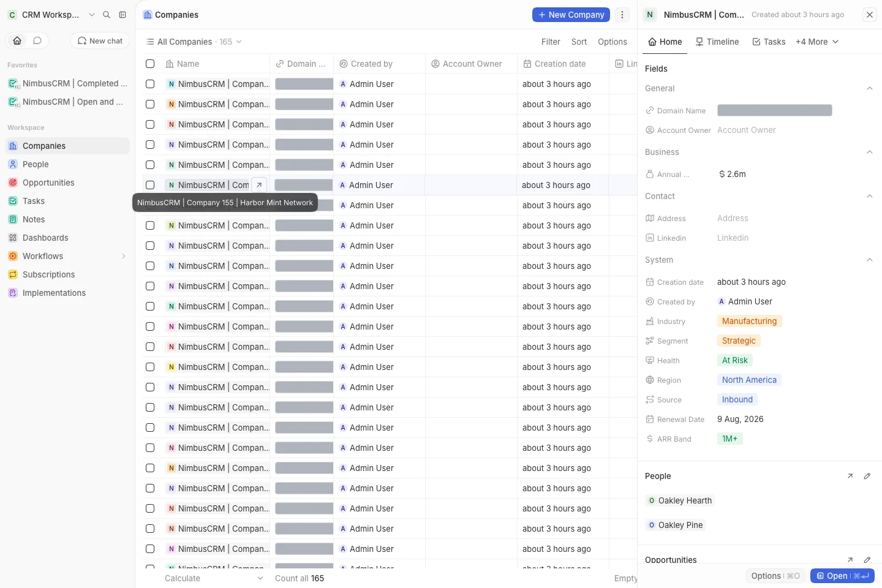Viewport: 882px width, 588px height.
Task: Check the fourth company row checkbox
Action: pyautogui.click(x=150, y=145)
